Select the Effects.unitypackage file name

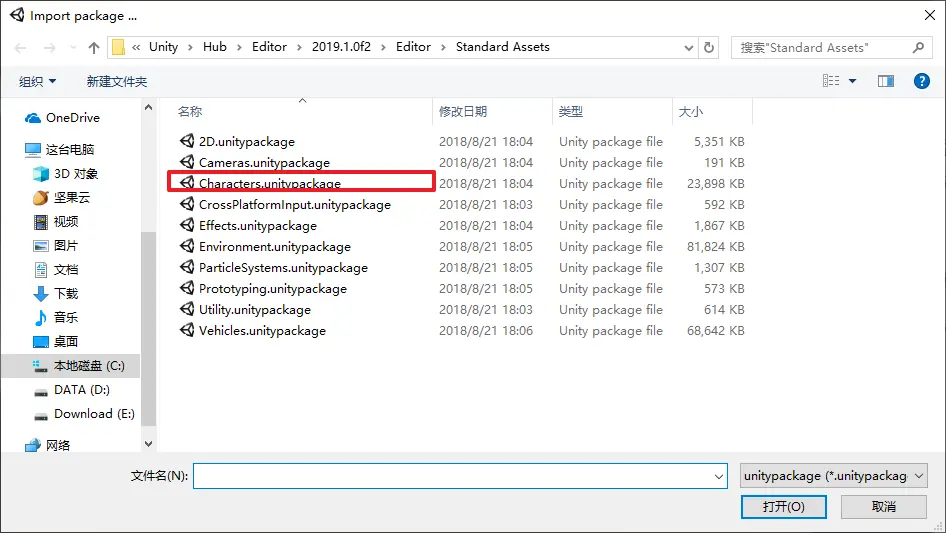click(258, 225)
